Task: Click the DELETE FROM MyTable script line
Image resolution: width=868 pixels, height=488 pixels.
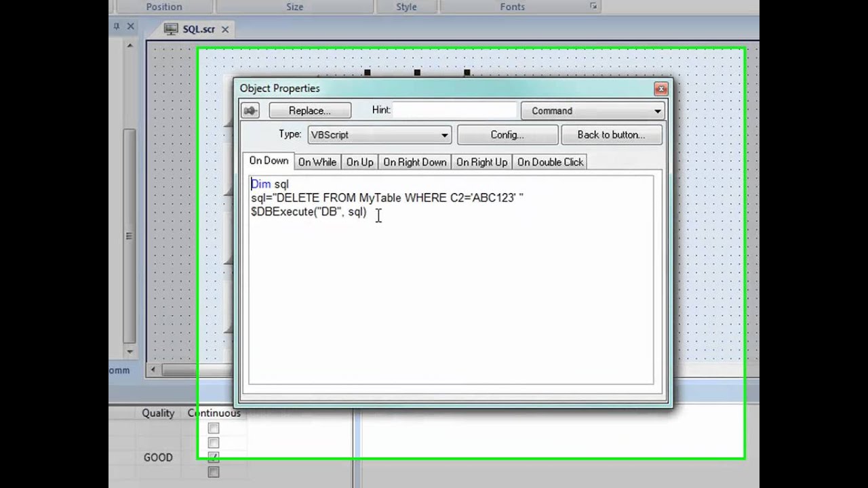Action: 387,198
